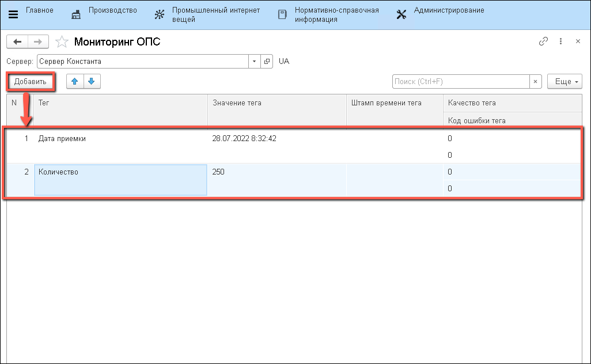591x364 pixels.
Task: Go to Администрирование section
Action: click(441, 11)
